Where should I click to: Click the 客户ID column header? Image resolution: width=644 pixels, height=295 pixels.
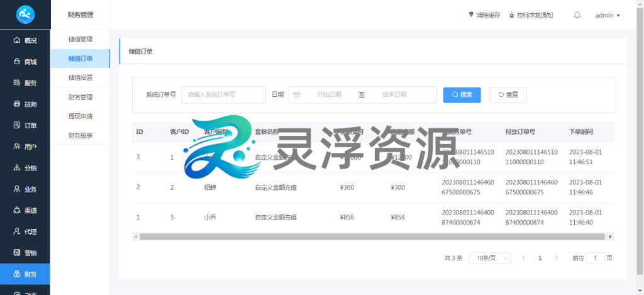pos(179,132)
